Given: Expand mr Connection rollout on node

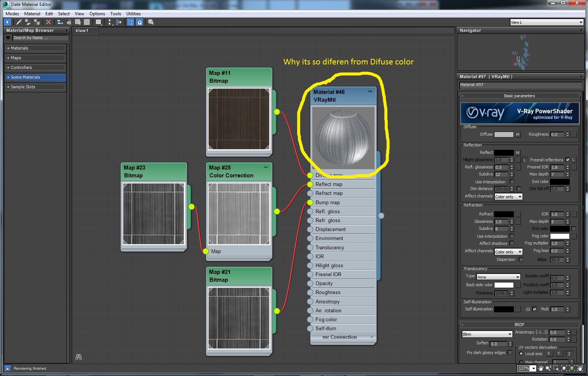Looking at the screenshot, I should (372, 337).
